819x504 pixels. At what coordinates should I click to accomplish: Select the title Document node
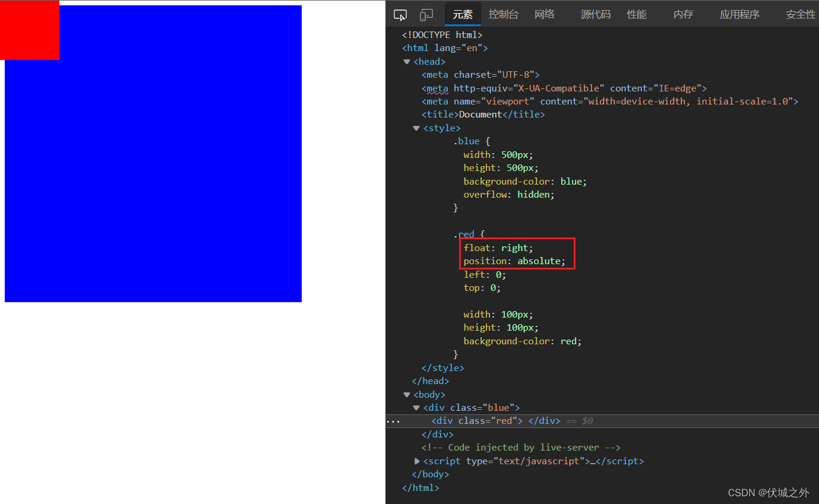(483, 115)
